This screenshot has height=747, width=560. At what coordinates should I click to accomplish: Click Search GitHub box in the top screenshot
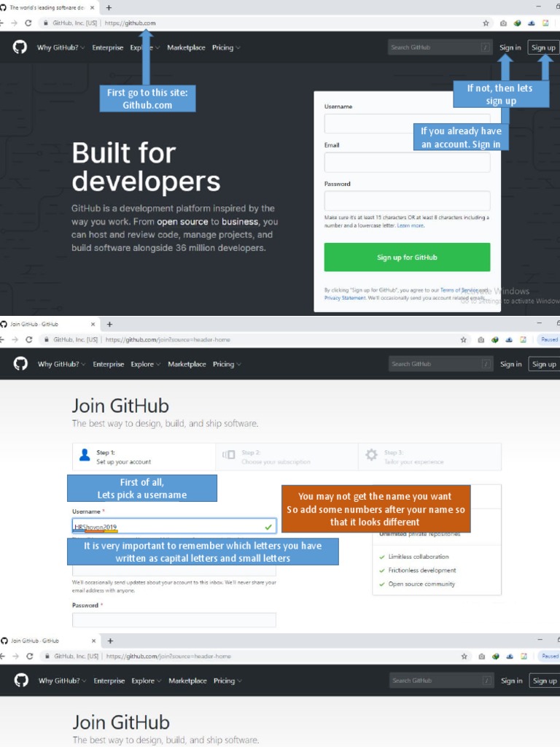(x=440, y=47)
